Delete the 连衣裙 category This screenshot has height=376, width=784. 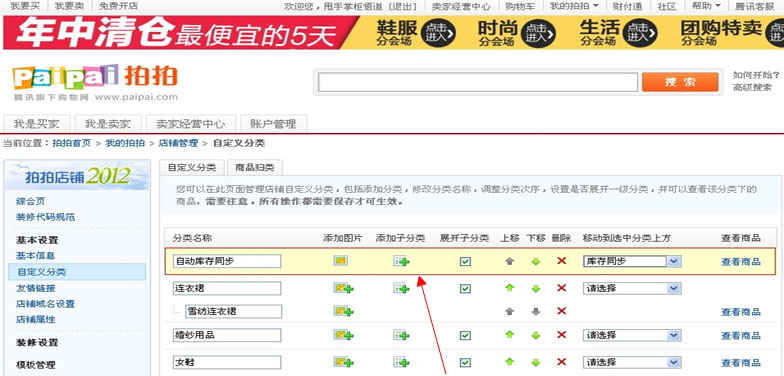562,288
